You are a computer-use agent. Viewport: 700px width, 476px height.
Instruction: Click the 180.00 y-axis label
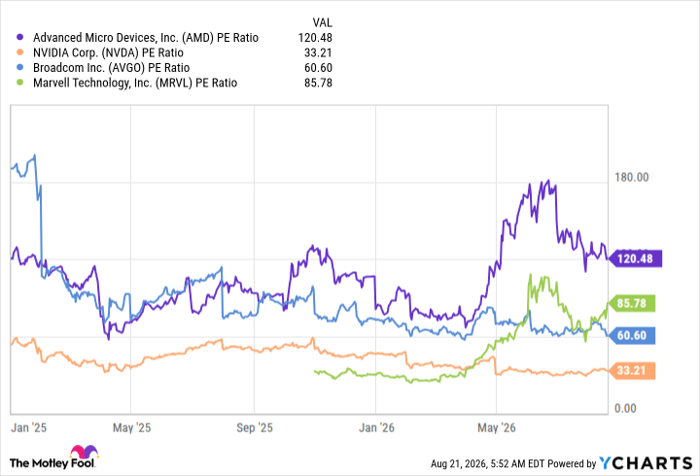632,177
